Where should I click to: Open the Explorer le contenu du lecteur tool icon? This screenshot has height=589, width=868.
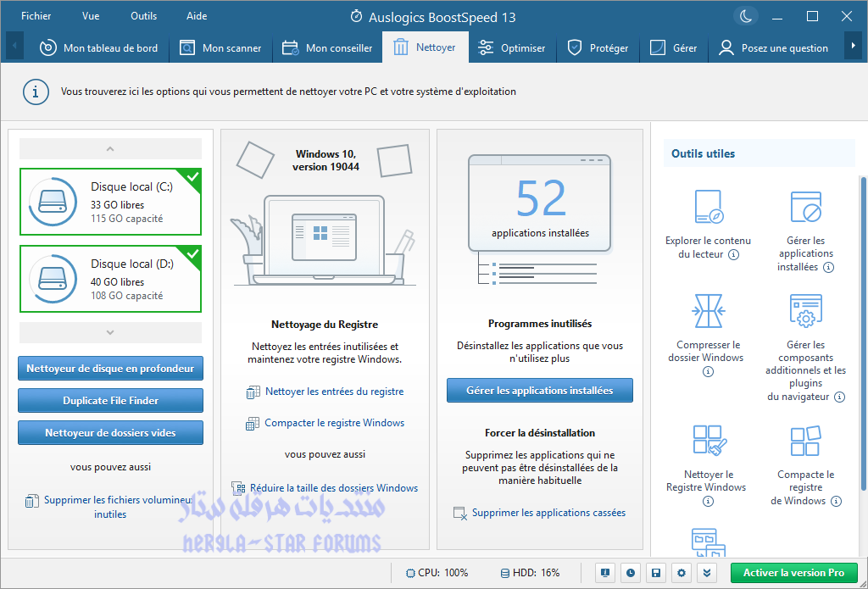coord(708,207)
